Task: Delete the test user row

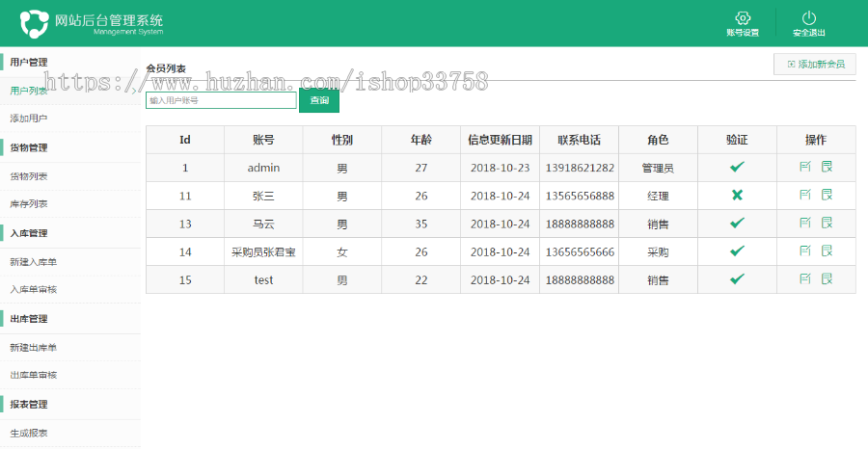Action: pyautogui.click(x=827, y=278)
